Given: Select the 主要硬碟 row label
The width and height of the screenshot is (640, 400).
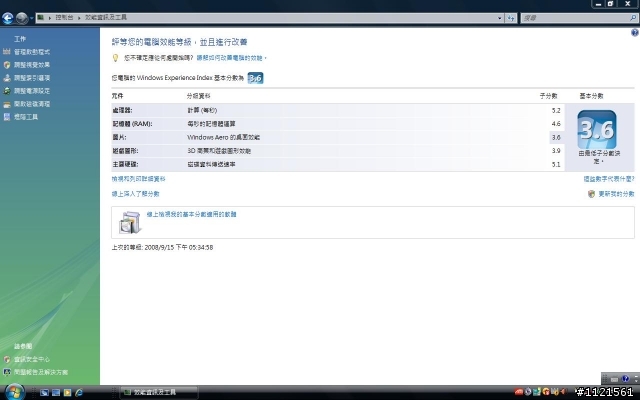Looking at the screenshot, I should [x=125, y=164].
